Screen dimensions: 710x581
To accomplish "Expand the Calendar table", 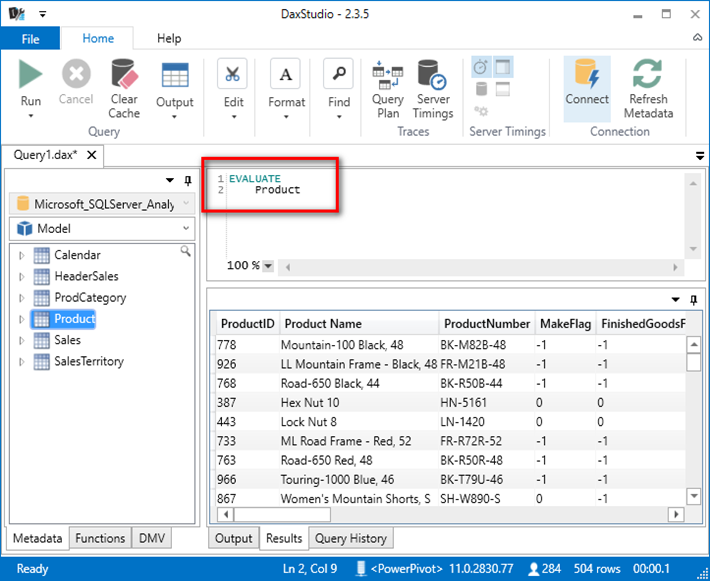I will (x=22, y=255).
